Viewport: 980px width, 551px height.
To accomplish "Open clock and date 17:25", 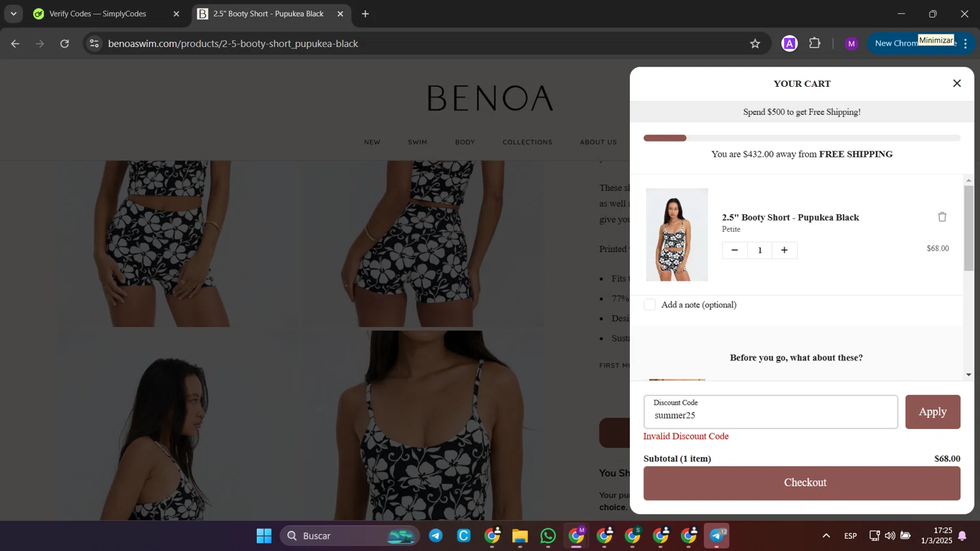I will click(936, 535).
